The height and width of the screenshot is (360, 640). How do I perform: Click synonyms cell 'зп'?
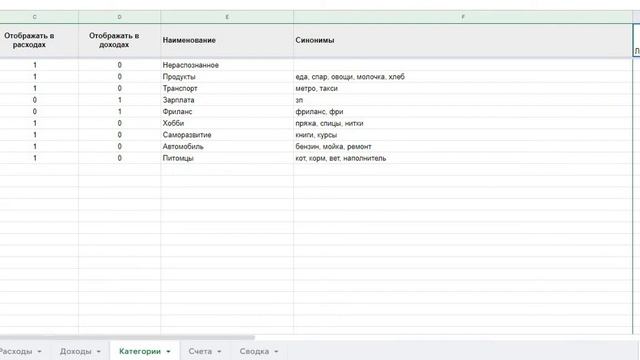(463, 100)
